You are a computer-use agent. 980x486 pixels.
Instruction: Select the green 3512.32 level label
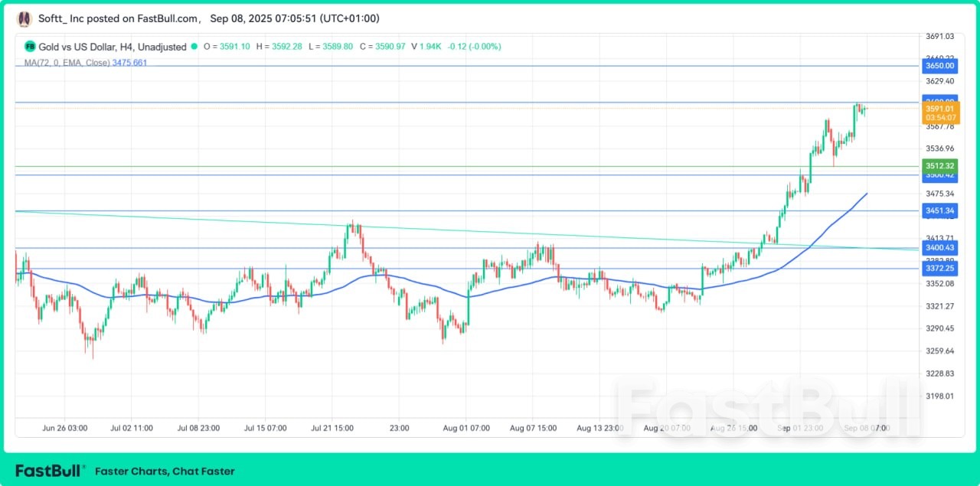939,165
